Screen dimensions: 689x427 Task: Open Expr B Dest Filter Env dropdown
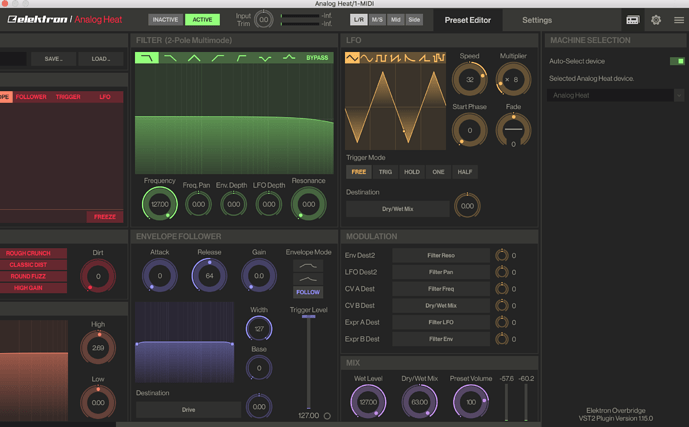point(441,339)
